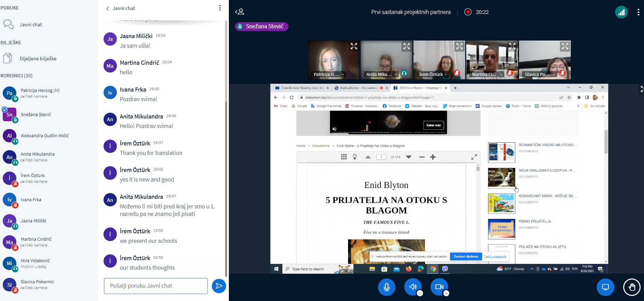Toggle audio speaker button

click(413, 287)
